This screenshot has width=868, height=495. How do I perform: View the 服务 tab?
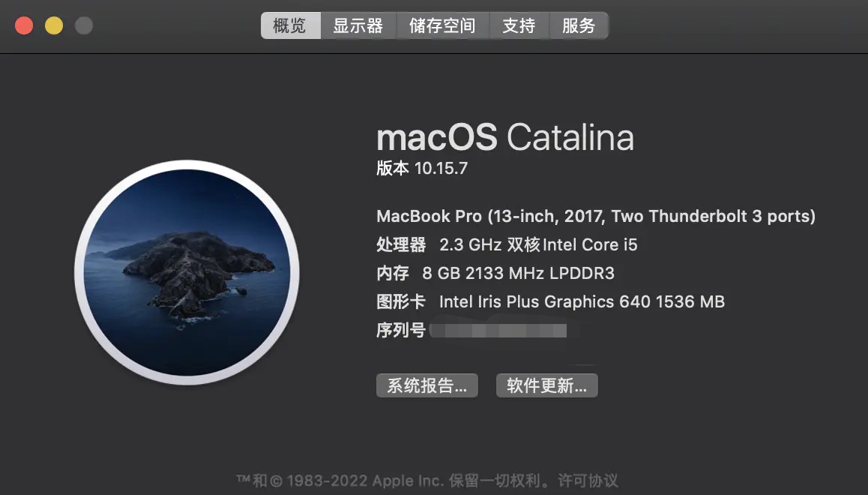coord(579,25)
